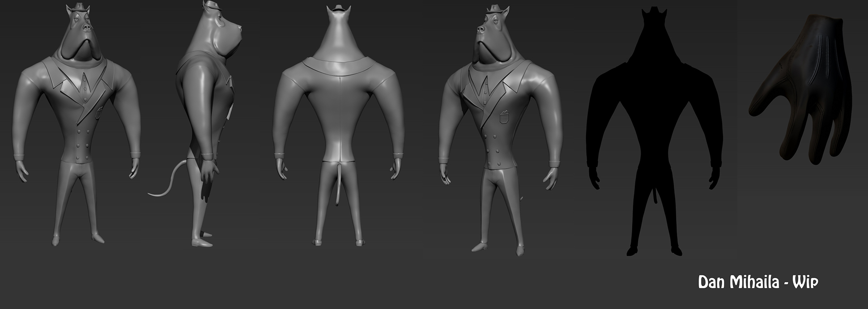Click the three-quarter view character render
The height and width of the screenshot is (309, 868).
(x=500, y=130)
